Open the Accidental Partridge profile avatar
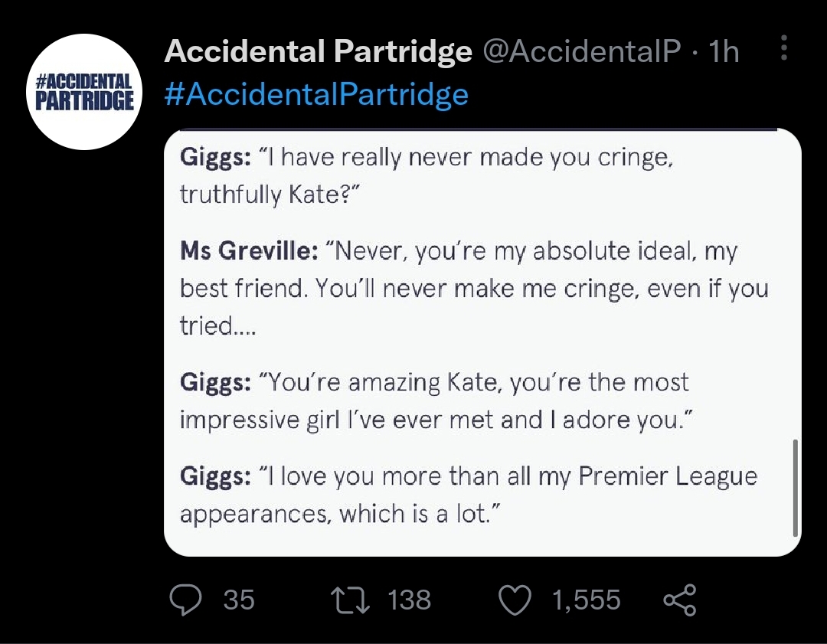827x644 pixels. pyautogui.click(x=84, y=91)
